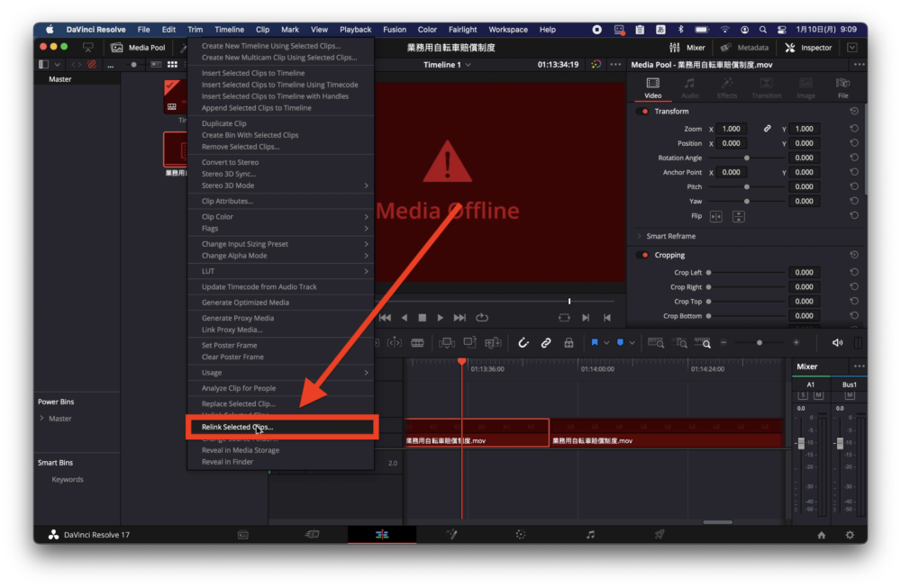Reset the Rotation Angle value
The height and width of the screenshot is (588, 901).
pos(854,158)
